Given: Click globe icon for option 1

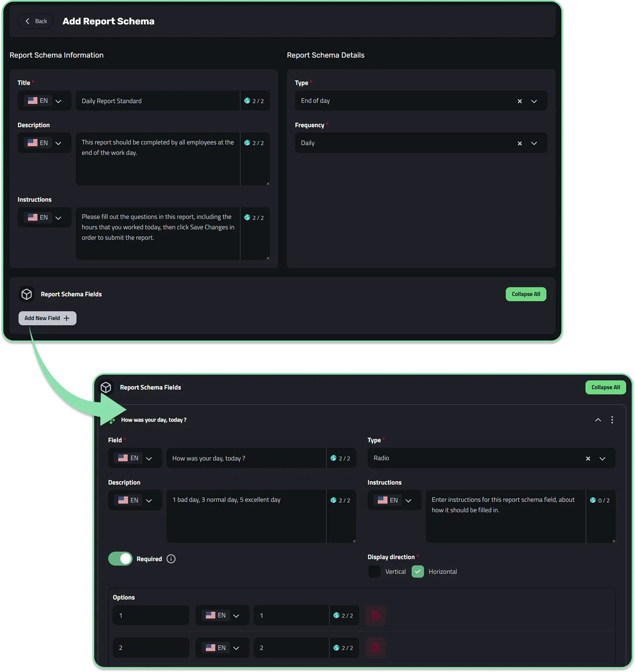Looking at the screenshot, I should tap(336, 615).
